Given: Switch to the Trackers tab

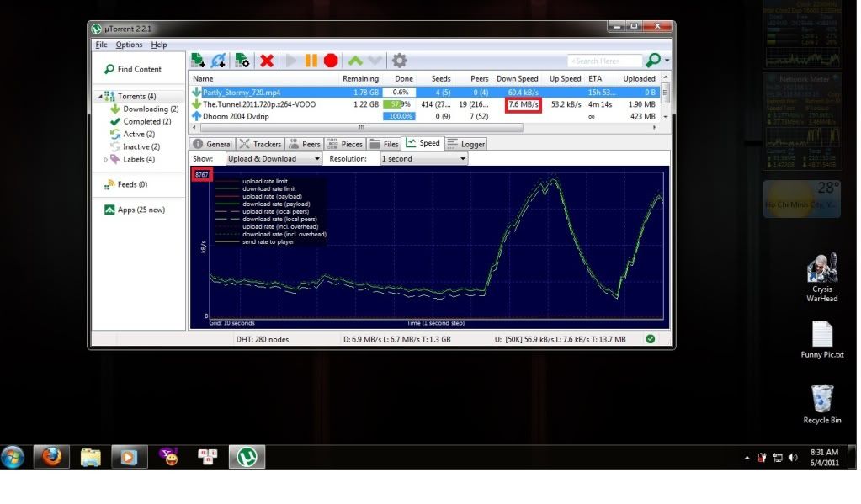Looking at the screenshot, I should 260,144.
